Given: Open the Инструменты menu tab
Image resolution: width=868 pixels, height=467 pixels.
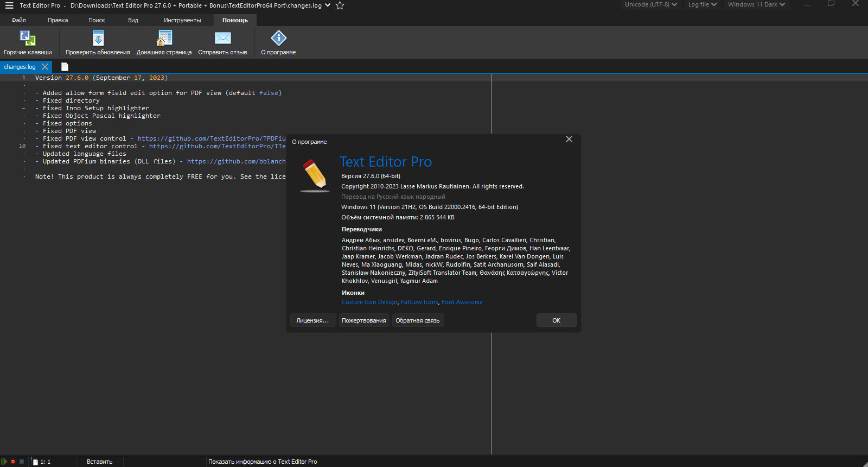Looking at the screenshot, I should point(182,20).
